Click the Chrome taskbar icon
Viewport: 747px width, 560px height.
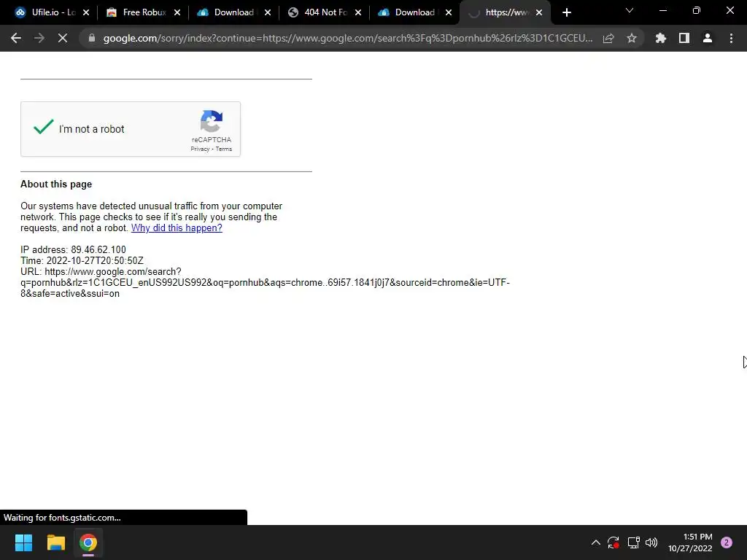(88, 542)
